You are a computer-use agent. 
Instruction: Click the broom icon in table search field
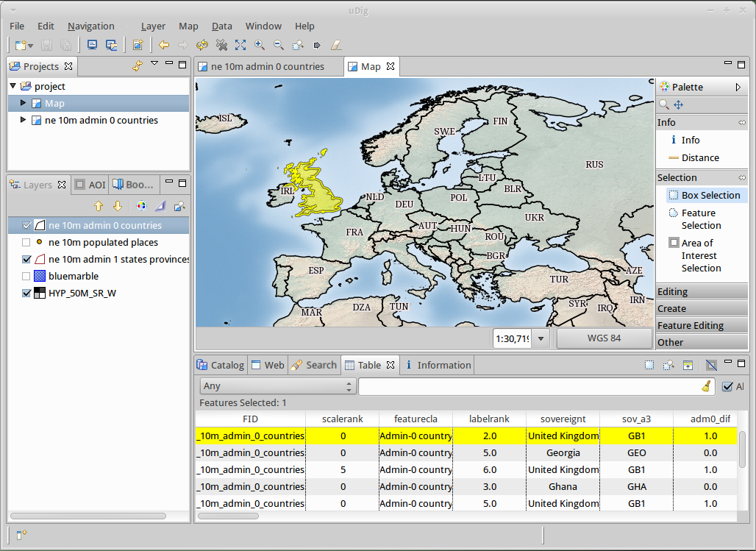pyautogui.click(x=705, y=386)
